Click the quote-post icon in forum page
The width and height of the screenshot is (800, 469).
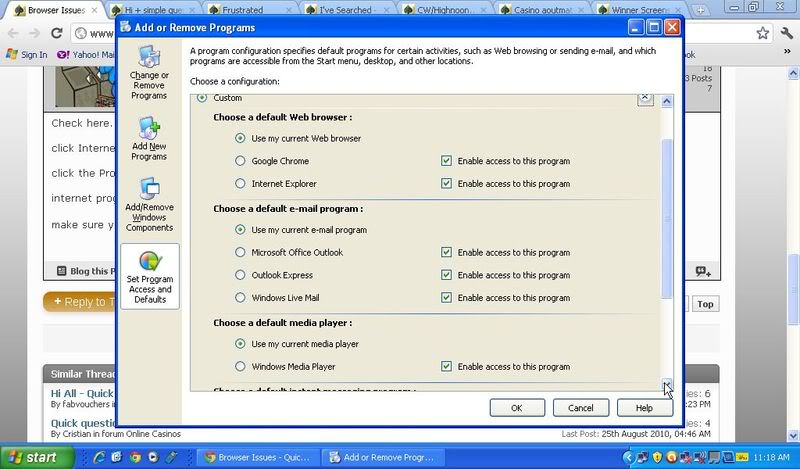703,271
